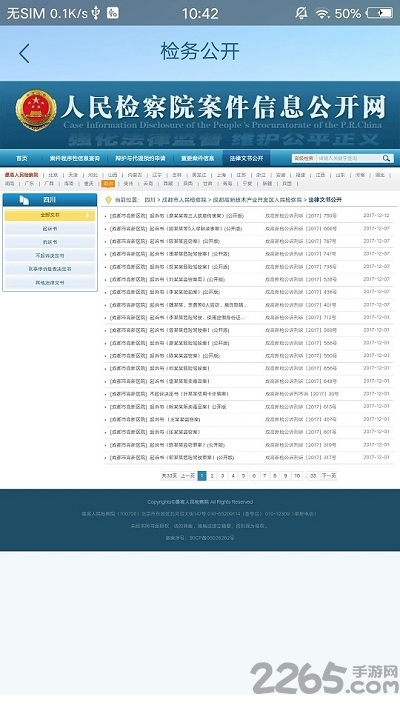Click the magnifier search icon
The width and height of the screenshot is (400, 711).
coord(386,158)
